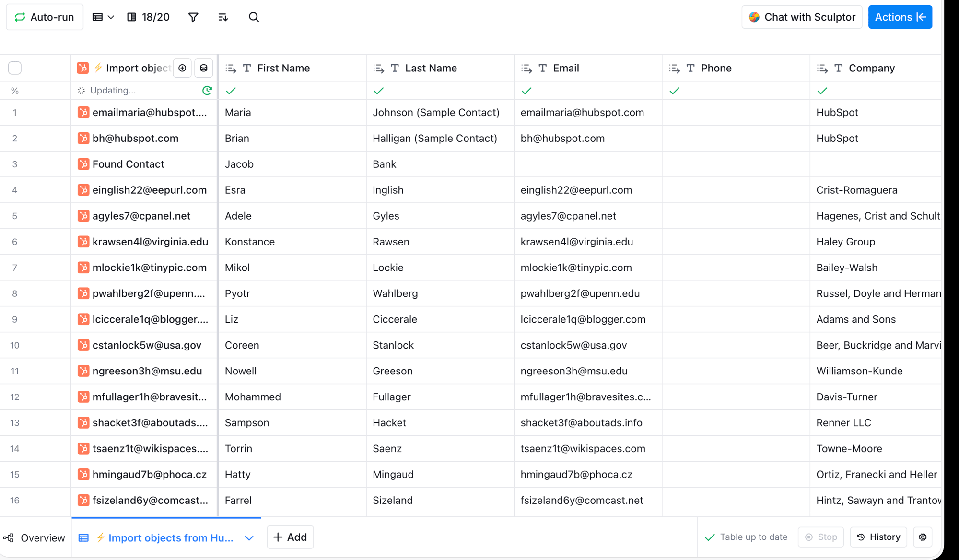The height and width of the screenshot is (560, 959).
Task: Add a new table with Add
Action: pyautogui.click(x=290, y=537)
